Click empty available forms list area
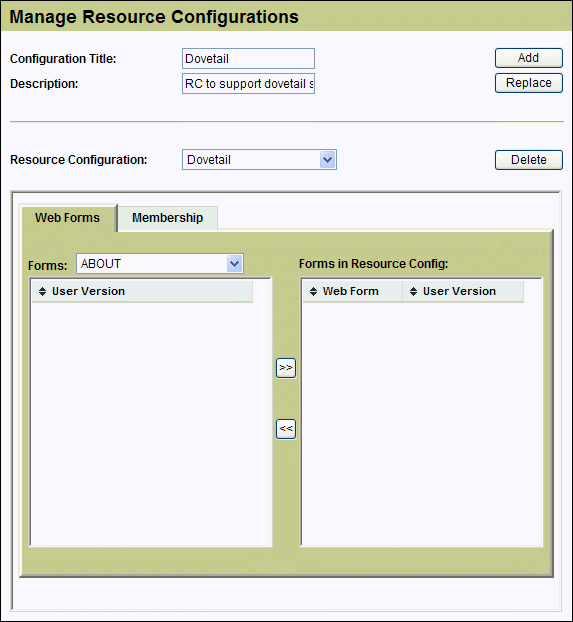 [x=151, y=424]
